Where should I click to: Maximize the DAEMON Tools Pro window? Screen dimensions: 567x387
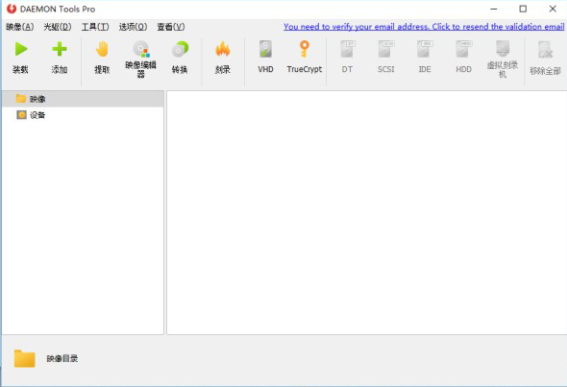[x=523, y=9]
